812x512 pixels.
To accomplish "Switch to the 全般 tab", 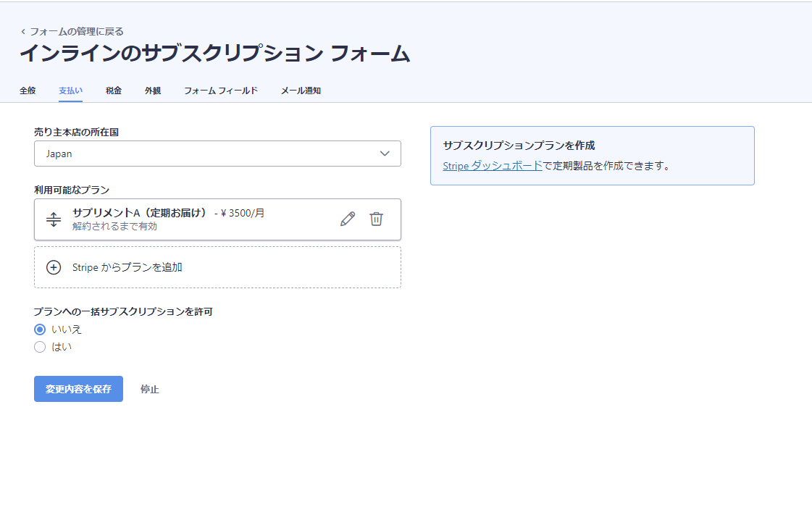I will coord(28,91).
